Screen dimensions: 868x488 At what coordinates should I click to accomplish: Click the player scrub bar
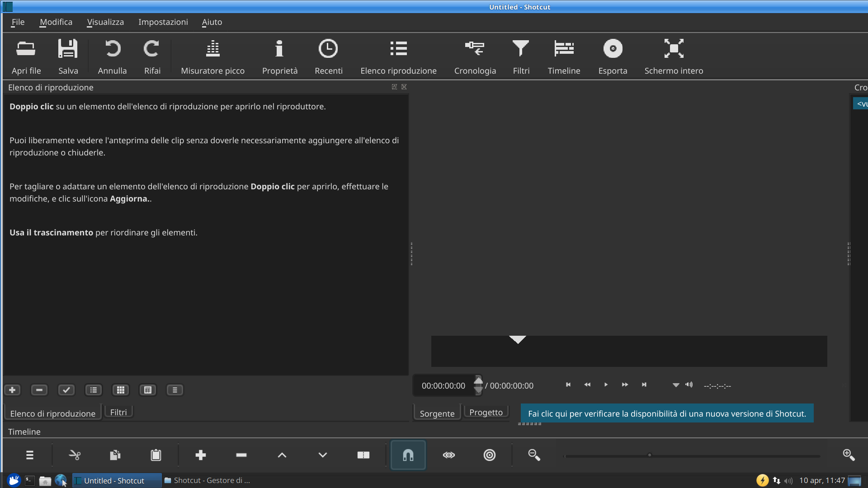[x=629, y=351]
